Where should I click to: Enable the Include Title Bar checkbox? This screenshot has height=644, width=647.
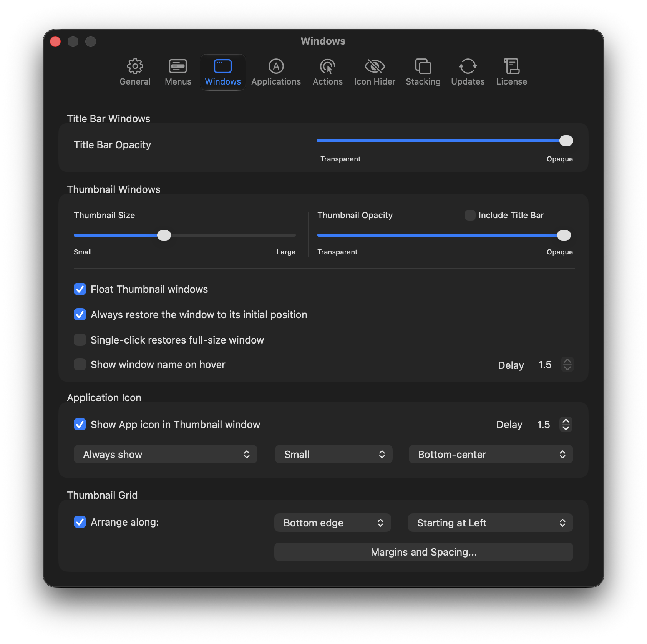click(x=470, y=215)
